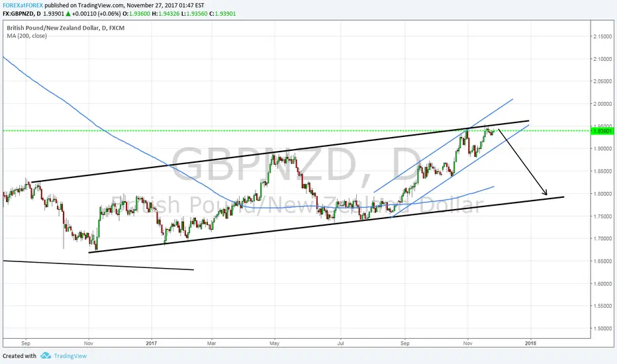Click the 2.00000 price axis label
Screen dimensions: 617x364
602,104
